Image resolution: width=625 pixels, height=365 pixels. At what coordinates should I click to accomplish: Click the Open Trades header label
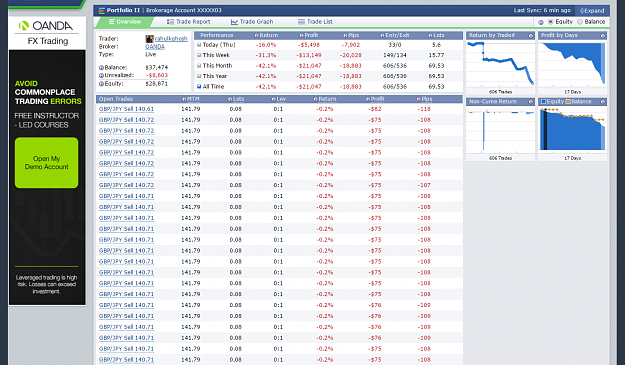point(116,99)
